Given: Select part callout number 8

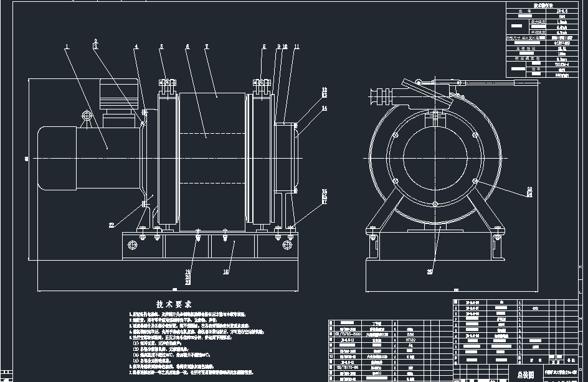Looking at the screenshot, I should click(264, 47).
